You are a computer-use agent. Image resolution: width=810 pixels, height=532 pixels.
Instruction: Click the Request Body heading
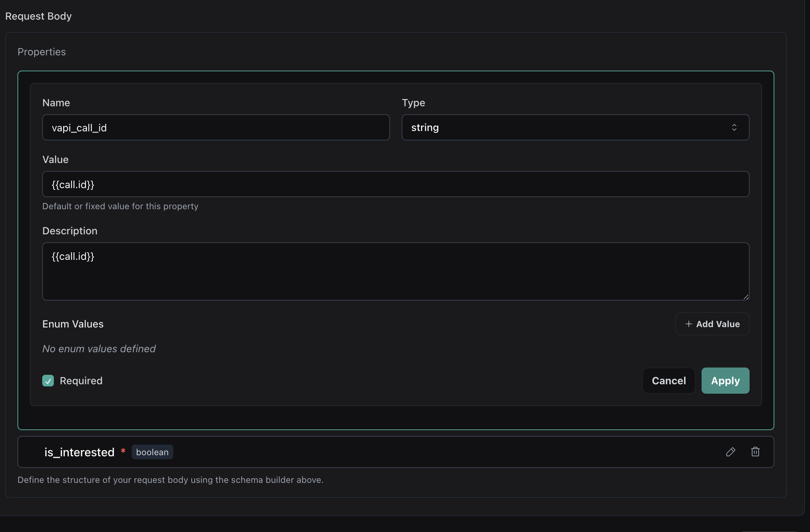(x=38, y=16)
